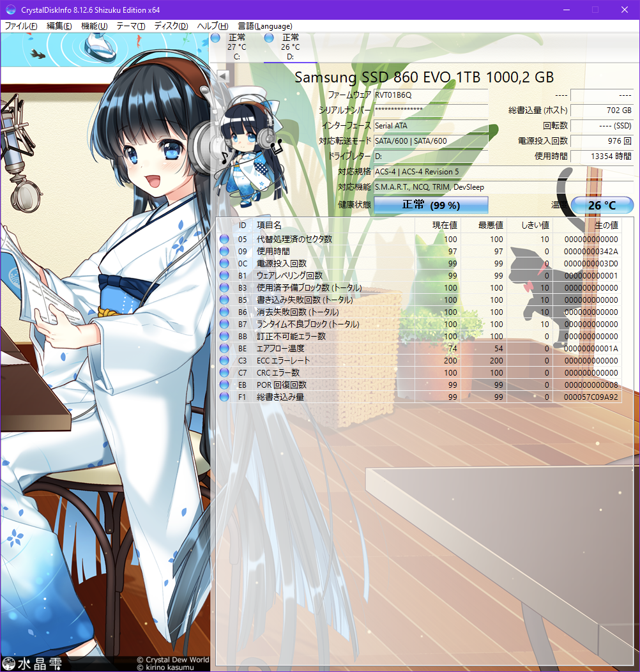The image size is (640, 672).
Task: Click the blue status orb for drive C:
Action: pos(216,38)
